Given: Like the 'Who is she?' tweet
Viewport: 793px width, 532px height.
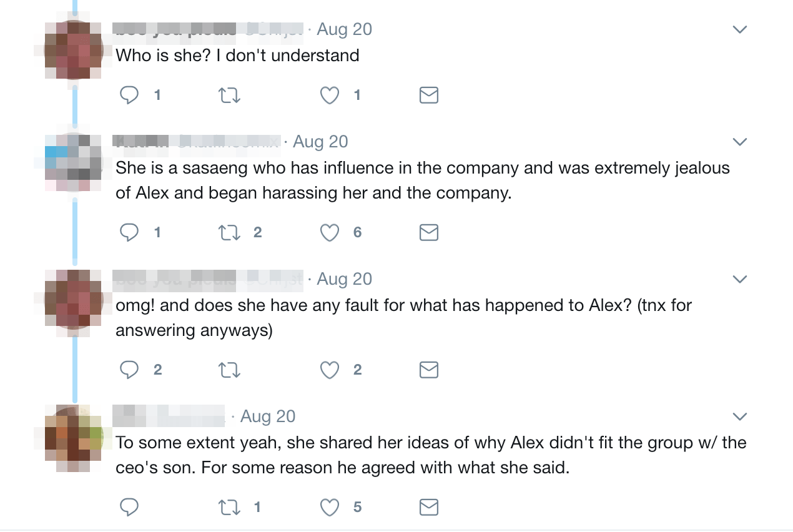Looking at the screenshot, I should click(x=330, y=96).
